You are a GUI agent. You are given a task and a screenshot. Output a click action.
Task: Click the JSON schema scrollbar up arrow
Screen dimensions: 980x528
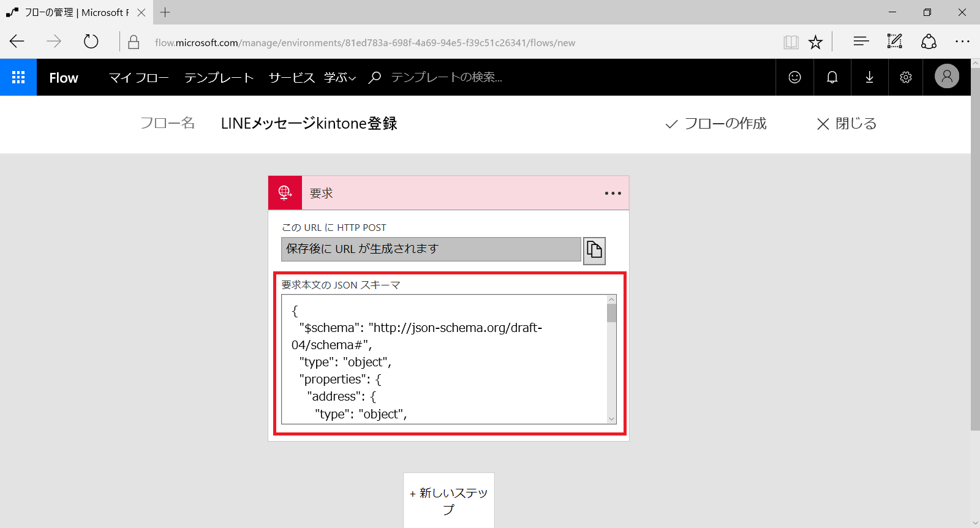[x=611, y=300]
